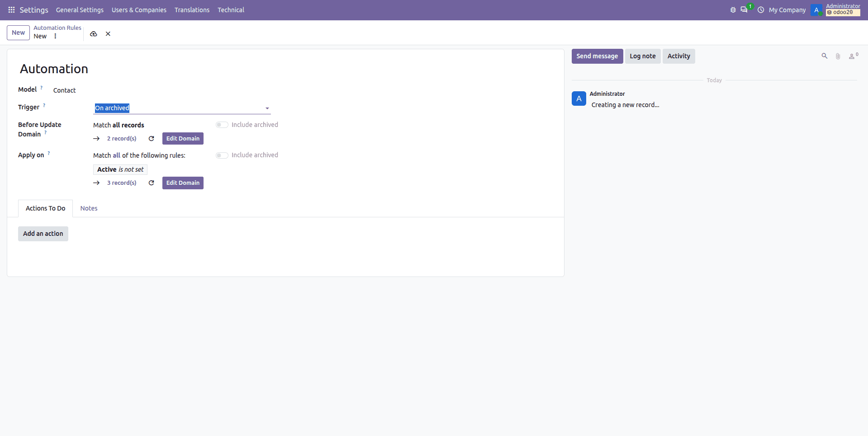Image resolution: width=868 pixels, height=436 pixels.
Task: Switch to the Notes tab
Action: pos(89,208)
